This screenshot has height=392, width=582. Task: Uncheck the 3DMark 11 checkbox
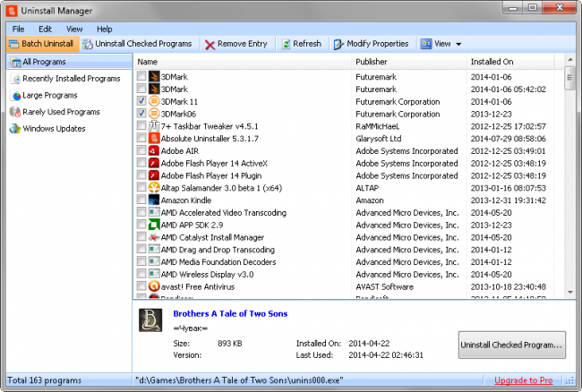[141, 100]
